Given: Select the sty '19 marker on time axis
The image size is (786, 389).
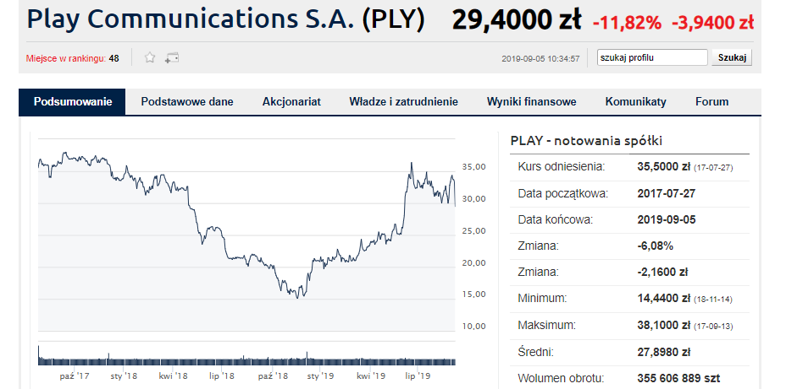Looking at the screenshot, I should 320,375.
